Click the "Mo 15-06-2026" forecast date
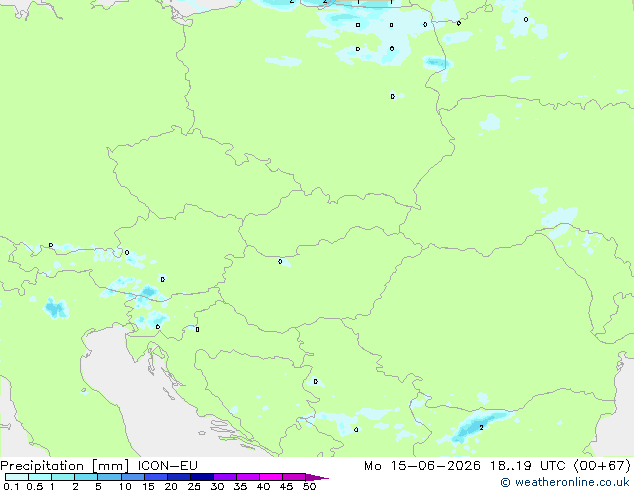This screenshot has width=634, height=490. 422,466
